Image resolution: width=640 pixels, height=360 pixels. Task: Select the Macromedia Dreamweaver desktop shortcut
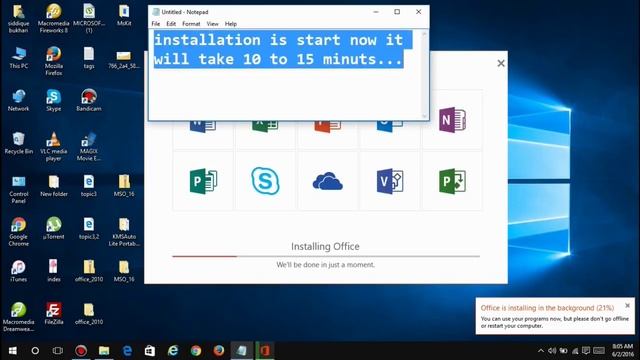click(18, 317)
